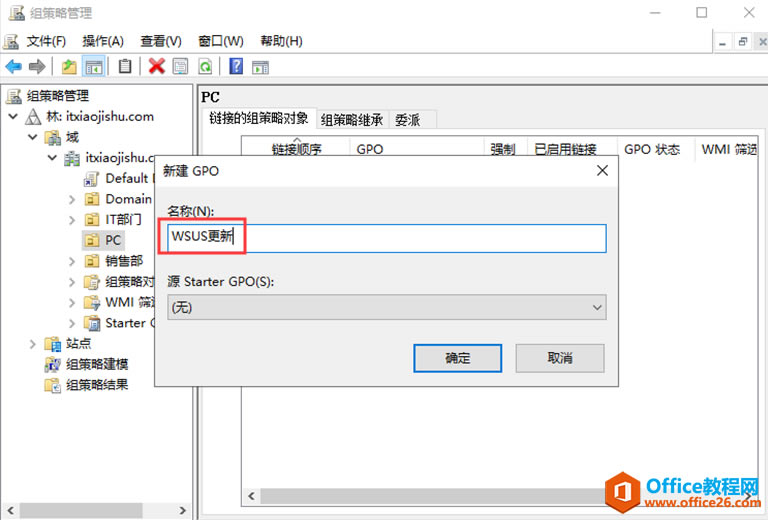Expand the Starter GPO node
The width and height of the screenshot is (768, 520).
(x=72, y=323)
